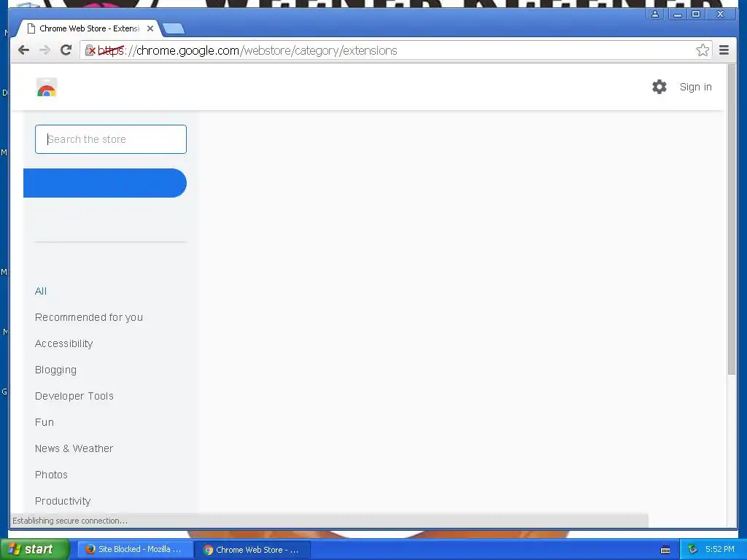Click the 'Establishing secure connection…' status text

[70, 521]
